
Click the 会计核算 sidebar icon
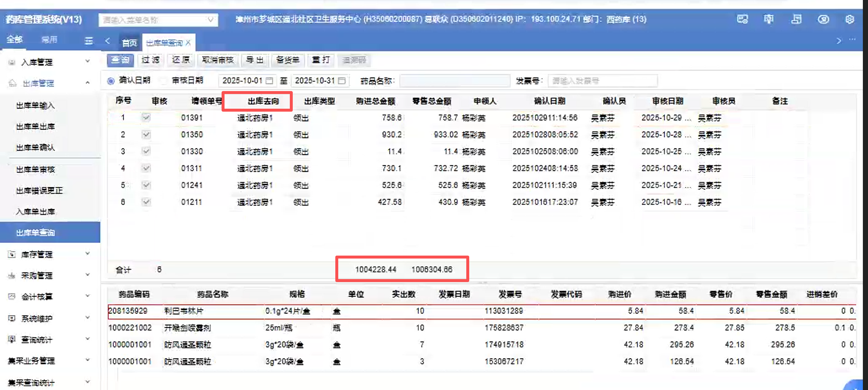[x=12, y=296]
